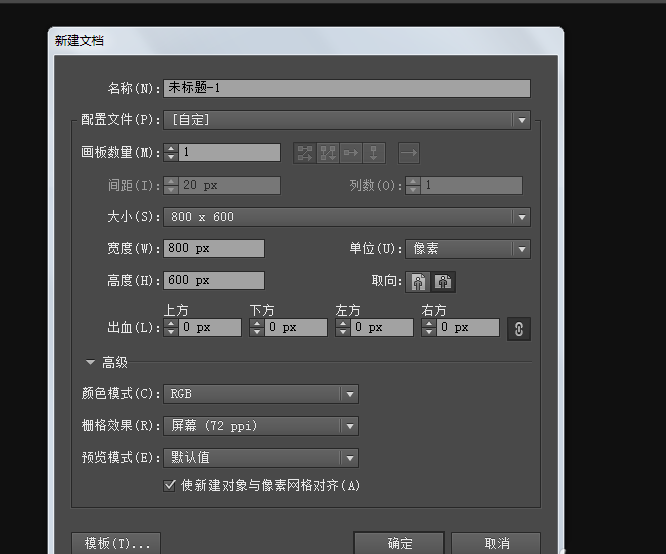Click the 画板数量 artboard count field
The height and width of the screenshot is (554, 666).
click(229, 153)
